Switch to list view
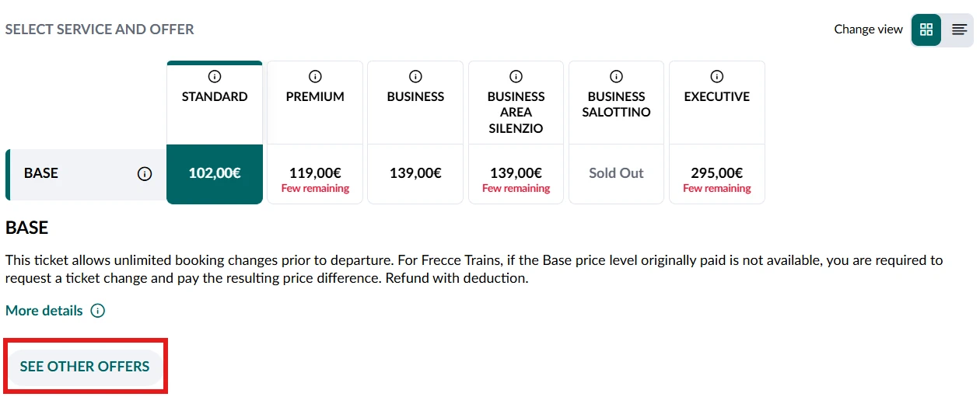This screenshot has width=980, height=397. point(959,30)
